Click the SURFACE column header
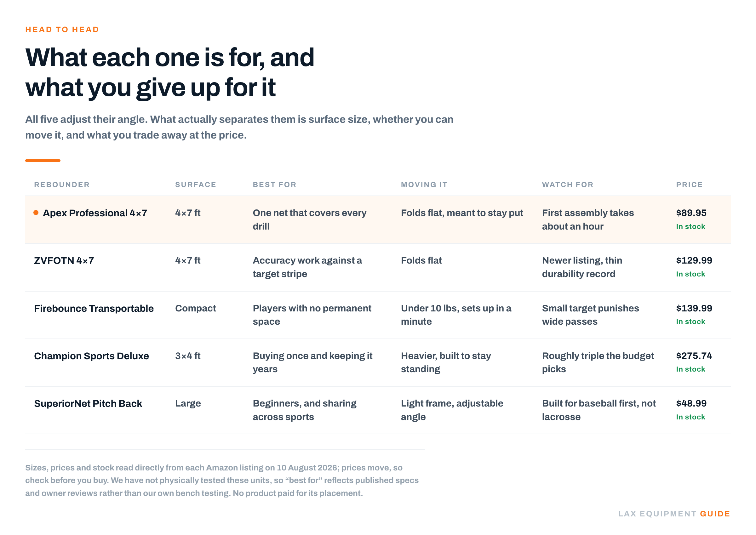This screenshot has height=535, width=756. [x=195, y=185]
